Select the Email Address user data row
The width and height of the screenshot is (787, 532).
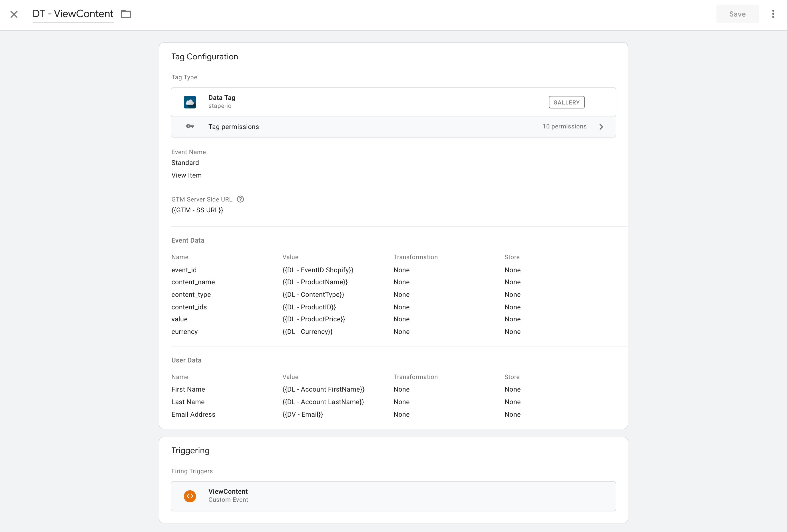tap(193, 414)
